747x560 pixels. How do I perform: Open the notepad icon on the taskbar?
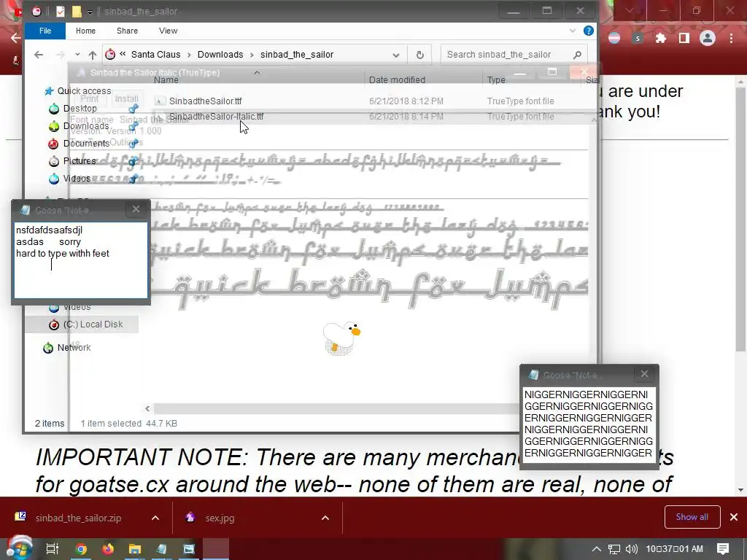(162, 549)
